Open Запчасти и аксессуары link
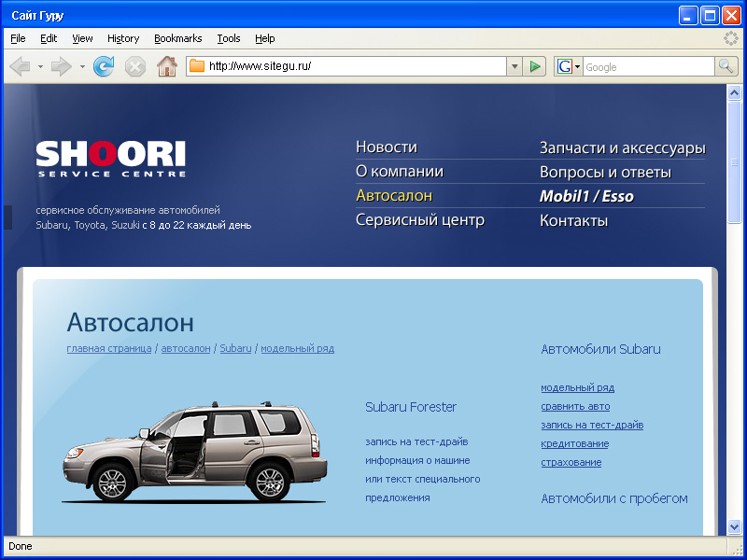Viewport: 747px width, 560px height. (x=622, y=148)
